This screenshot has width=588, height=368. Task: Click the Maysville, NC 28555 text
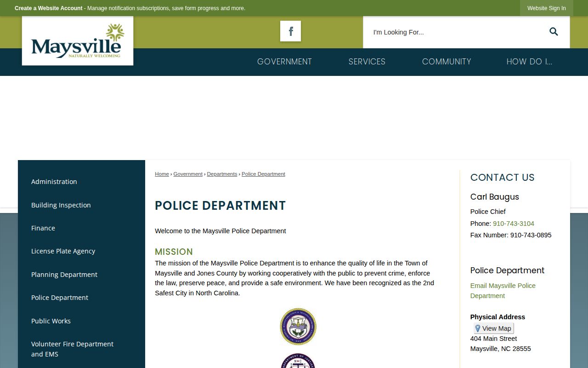tap(501, 349)
